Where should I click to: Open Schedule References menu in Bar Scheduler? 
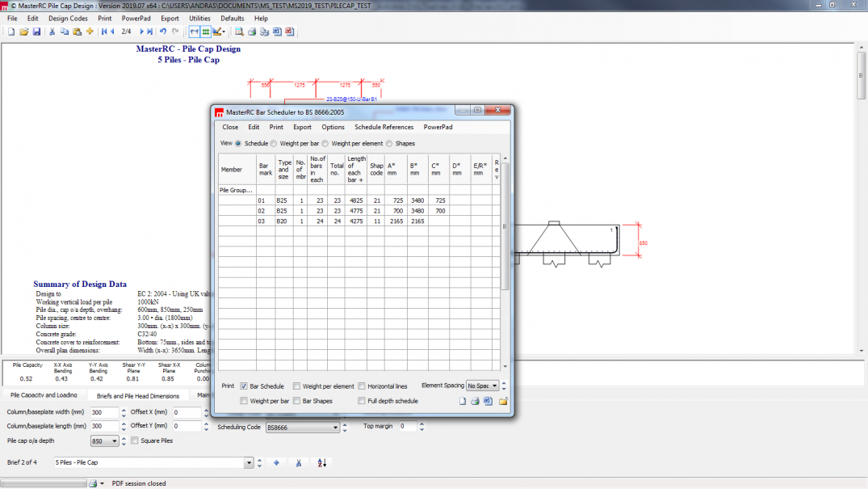click(x=384, y=127)
